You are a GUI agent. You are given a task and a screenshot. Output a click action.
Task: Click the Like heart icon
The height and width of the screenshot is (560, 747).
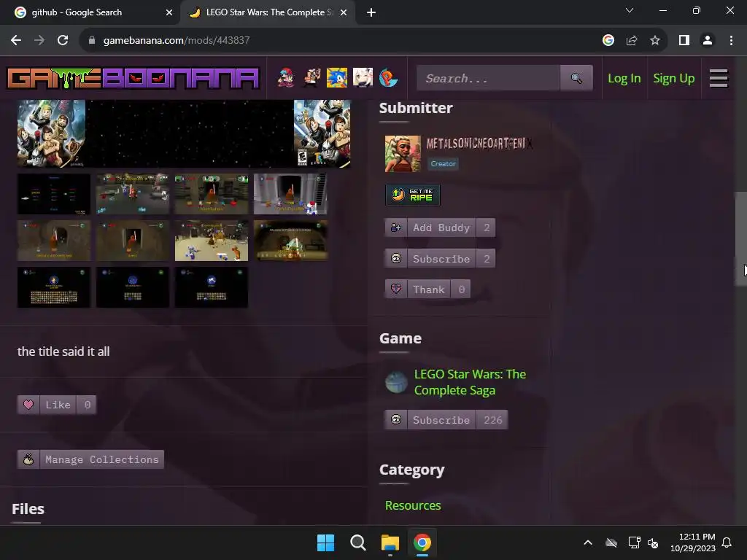tap(28, 405)
